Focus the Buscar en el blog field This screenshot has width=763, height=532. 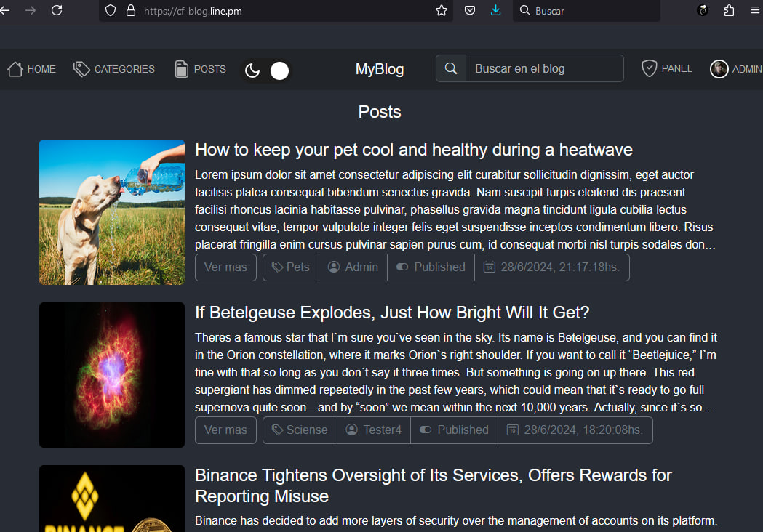pos(545,68)
